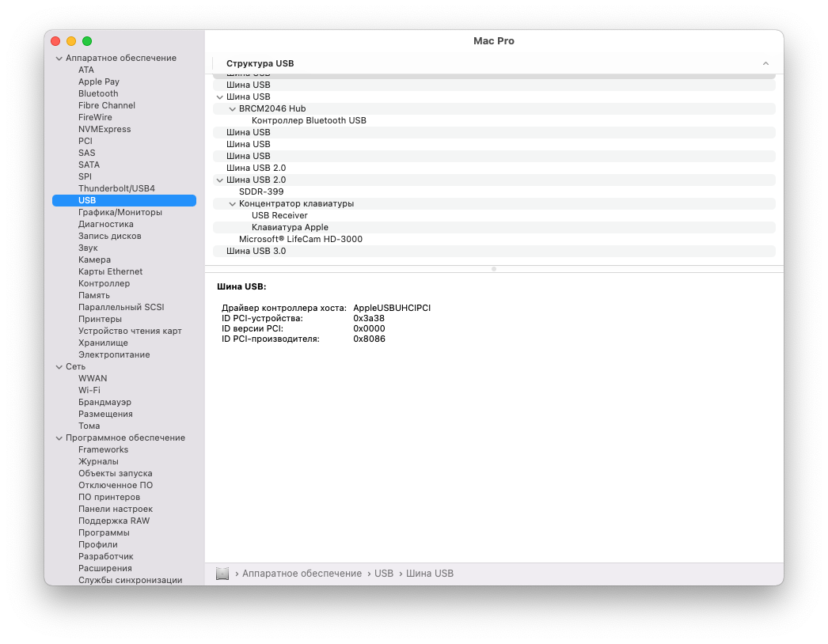Select Параллельный SCSI entry
Viewport: 828px width, 644px height.
click(x=121, y=307)
